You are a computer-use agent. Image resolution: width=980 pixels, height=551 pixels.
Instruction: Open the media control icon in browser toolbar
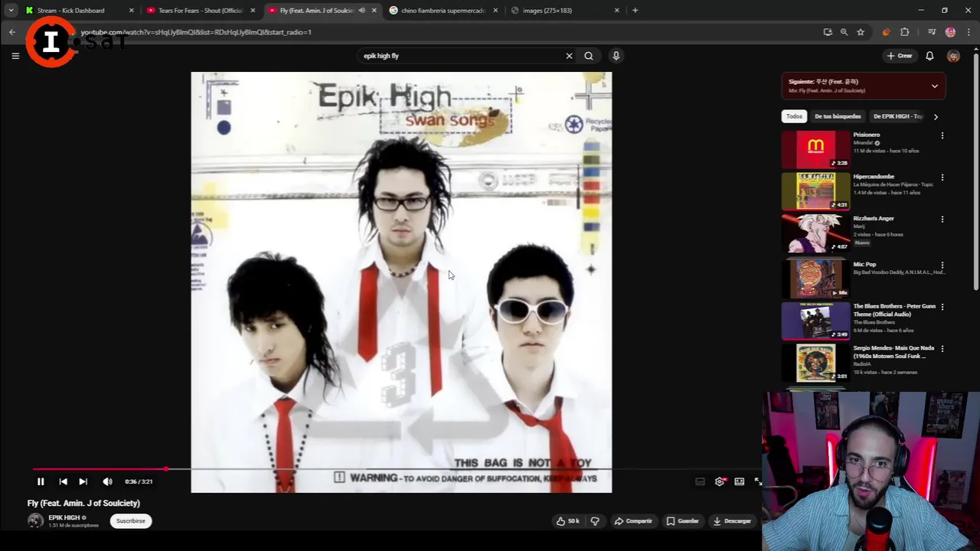click(x=932, y=32)
